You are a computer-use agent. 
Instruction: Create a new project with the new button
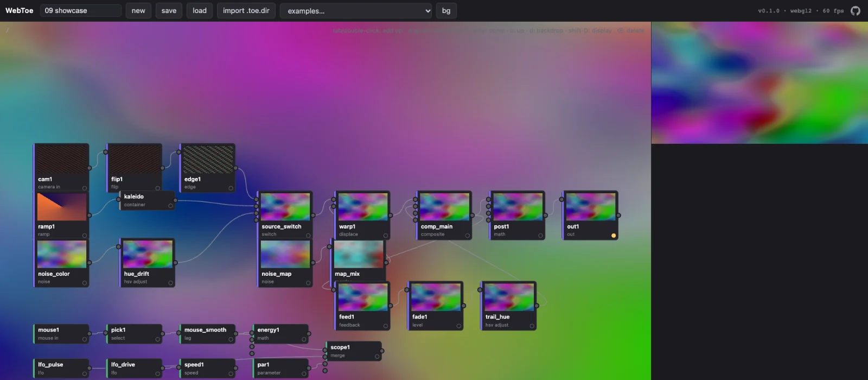click(138, 10)
